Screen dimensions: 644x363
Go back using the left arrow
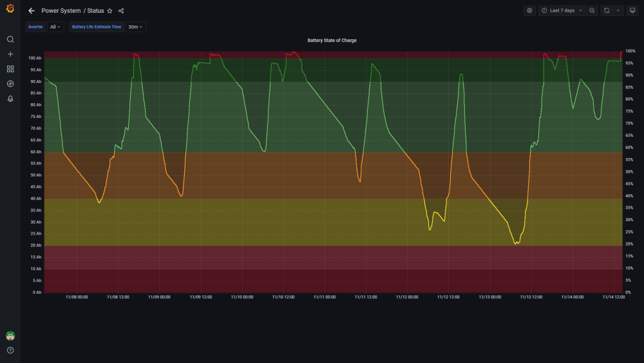pyautogui.click(x=31, y=11)
